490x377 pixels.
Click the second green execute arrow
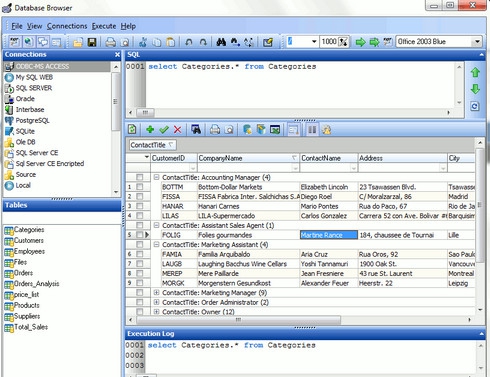(374, 42)
